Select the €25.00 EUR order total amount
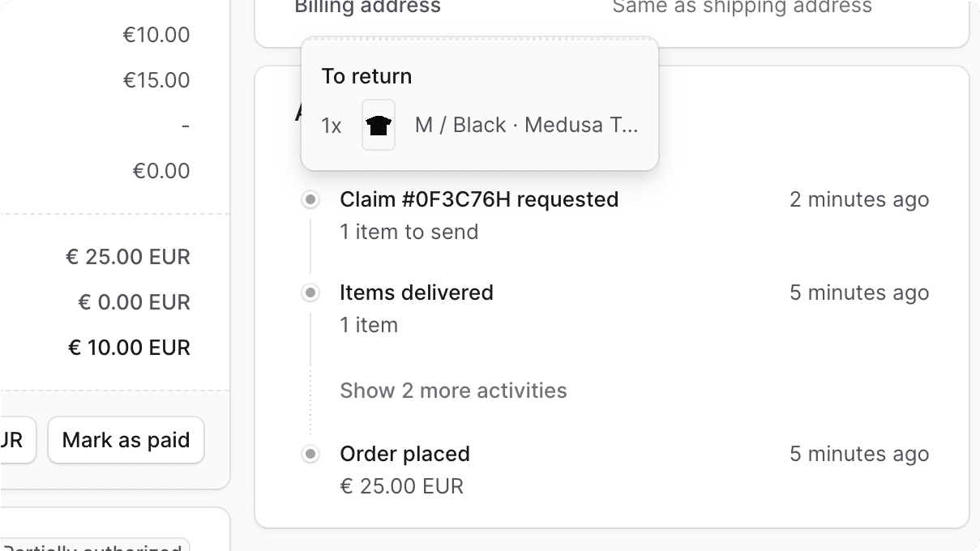The width and height of the screenshot is (980, 551). click(128, 257)
